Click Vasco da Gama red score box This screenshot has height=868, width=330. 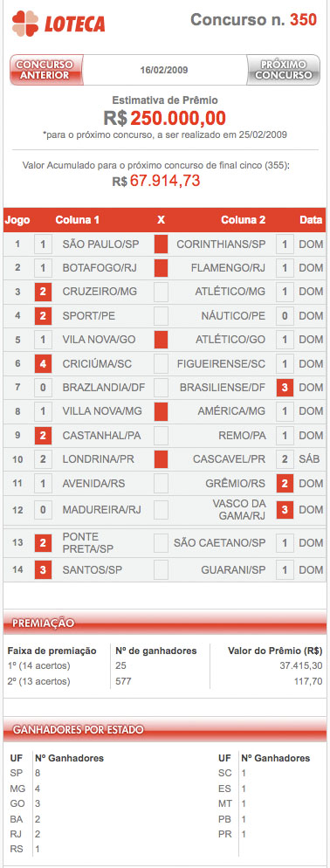coord(285,510)
